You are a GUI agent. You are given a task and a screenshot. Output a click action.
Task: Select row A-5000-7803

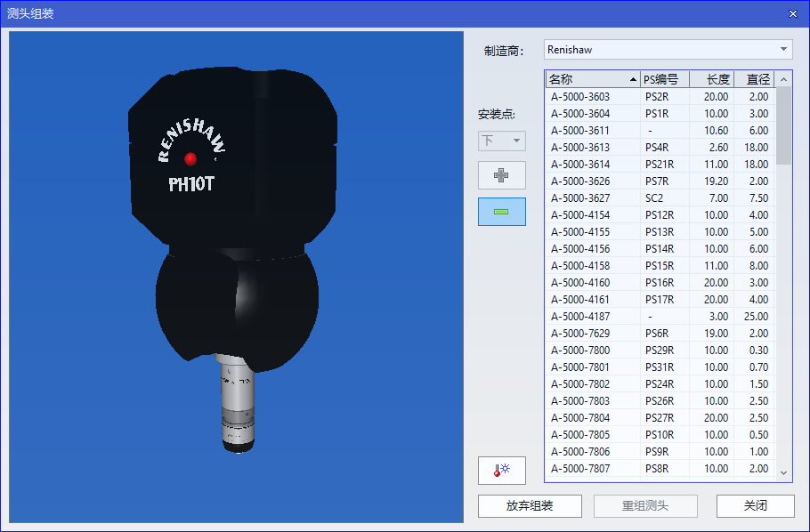point(660,401)
